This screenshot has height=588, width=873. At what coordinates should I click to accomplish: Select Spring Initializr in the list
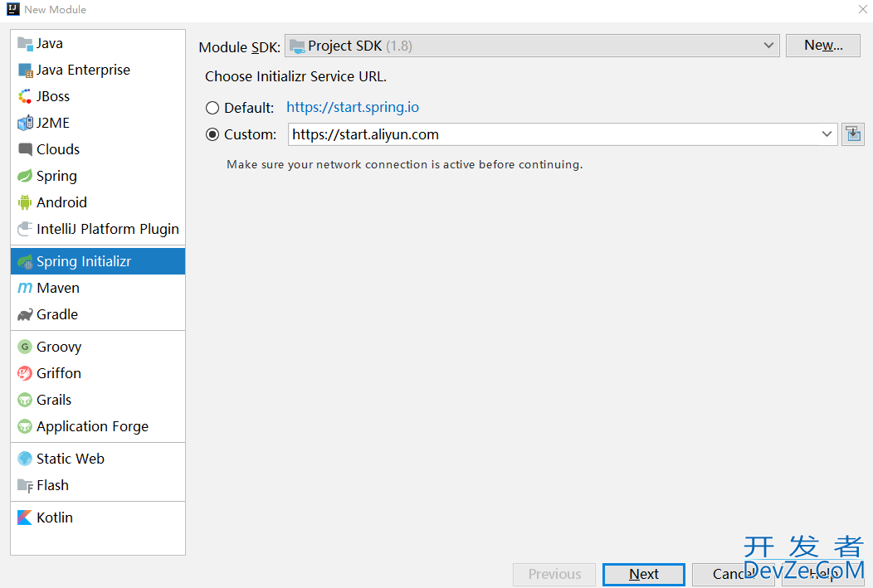point(98,261)
